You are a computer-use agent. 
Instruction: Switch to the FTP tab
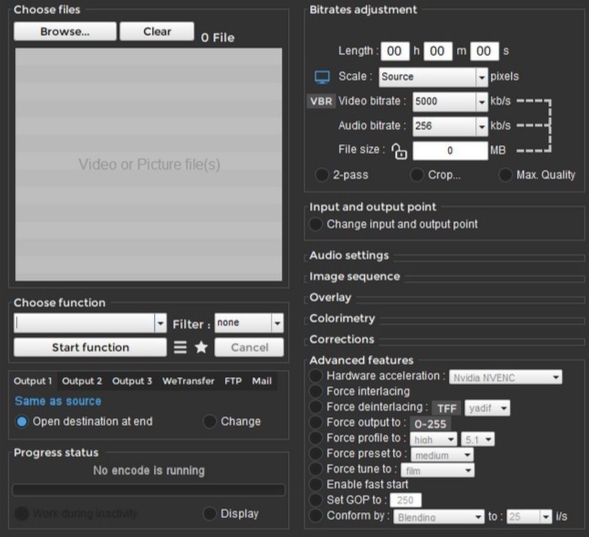(x=233, y=381)
